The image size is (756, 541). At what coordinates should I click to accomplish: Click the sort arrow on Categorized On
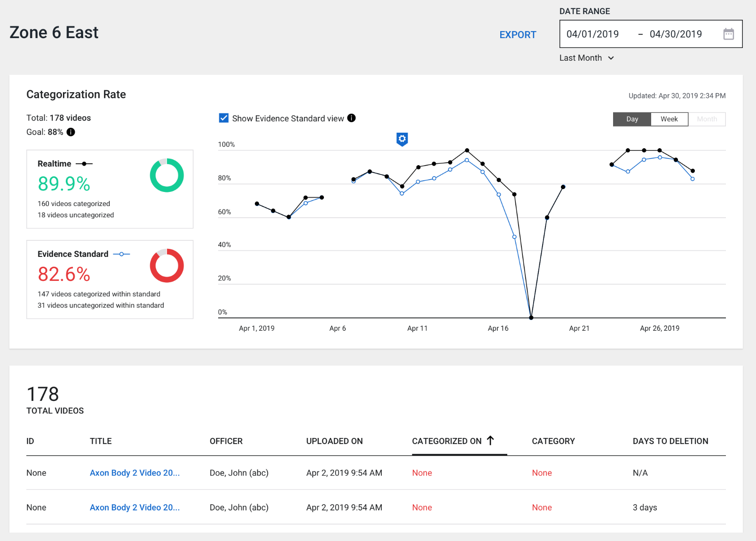(490, 441)
